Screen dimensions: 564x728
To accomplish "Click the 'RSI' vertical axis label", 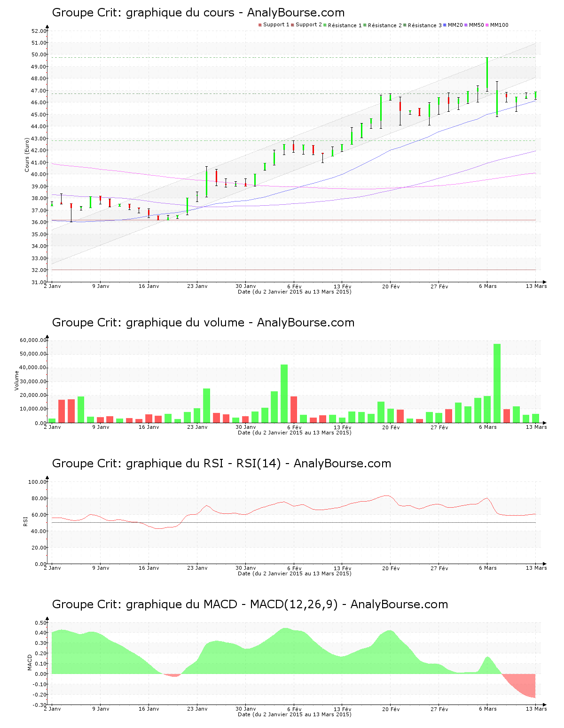I will coord(25,521).
